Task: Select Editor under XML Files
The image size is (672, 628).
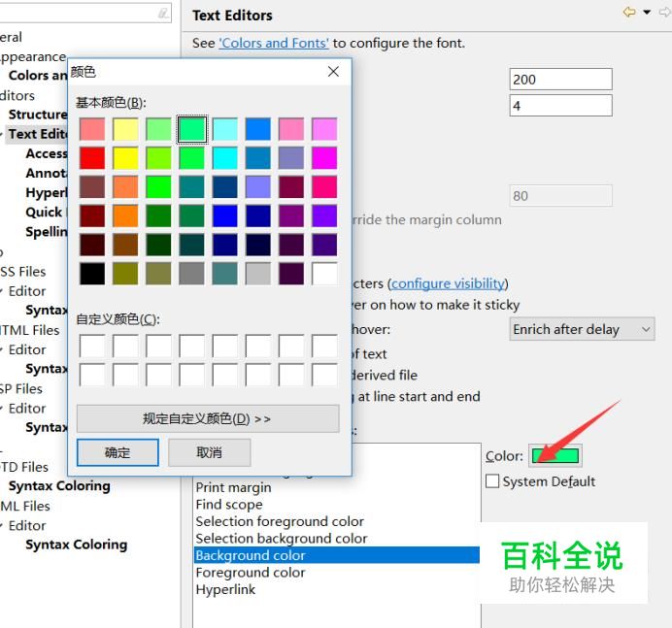Action: [27, 525]
